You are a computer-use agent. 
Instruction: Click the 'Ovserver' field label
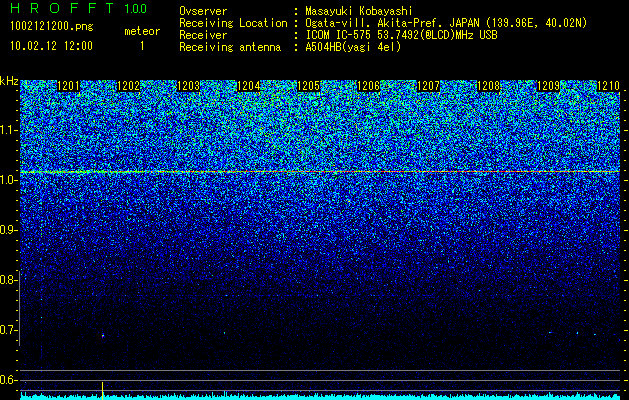click(x=203, y=11)
